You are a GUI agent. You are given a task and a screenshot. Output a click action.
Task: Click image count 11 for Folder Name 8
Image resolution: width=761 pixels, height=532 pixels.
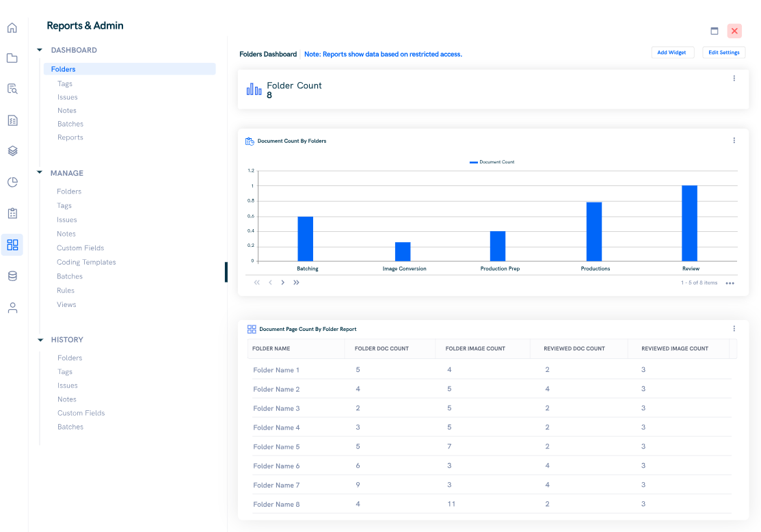[451, 504]
